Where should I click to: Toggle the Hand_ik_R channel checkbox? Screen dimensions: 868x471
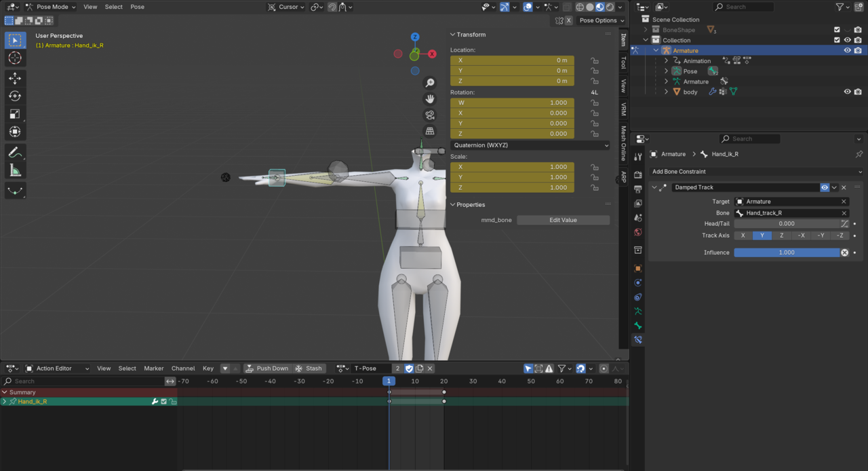click(163, 402)
